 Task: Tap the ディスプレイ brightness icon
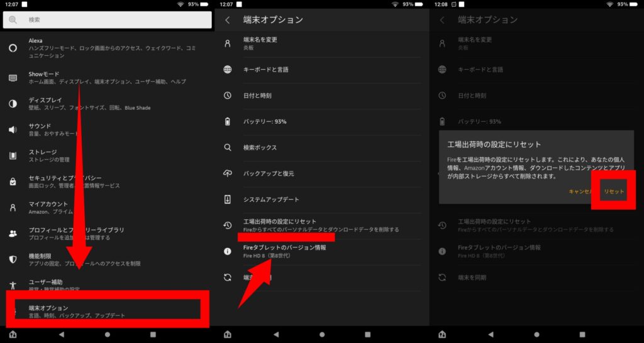click(13, 104)
